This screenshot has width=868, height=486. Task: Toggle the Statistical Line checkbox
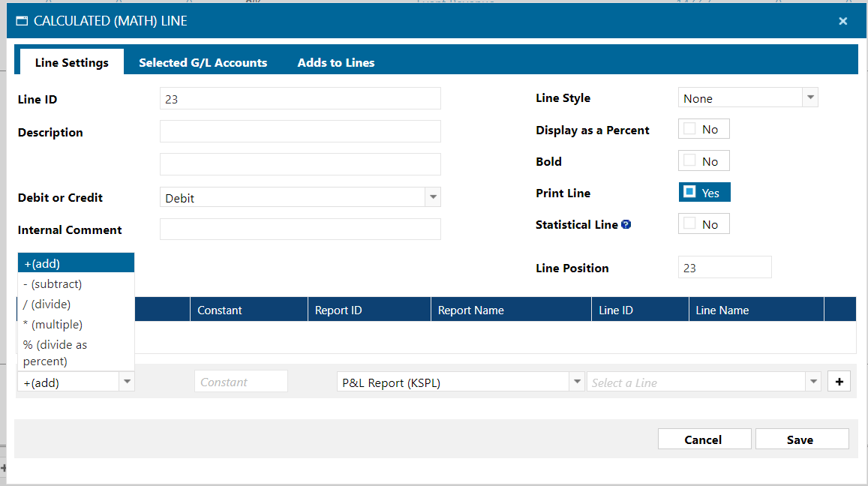pos(689,224)
